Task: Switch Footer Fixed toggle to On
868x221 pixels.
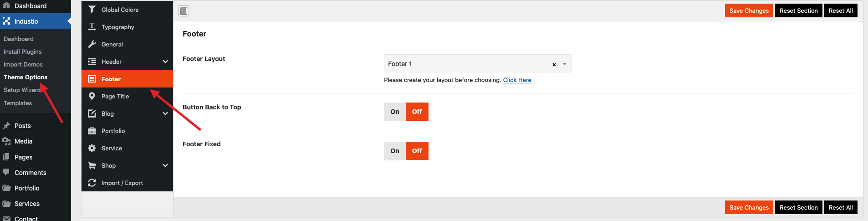Action: pyautogui.click(x=395, y=151)
